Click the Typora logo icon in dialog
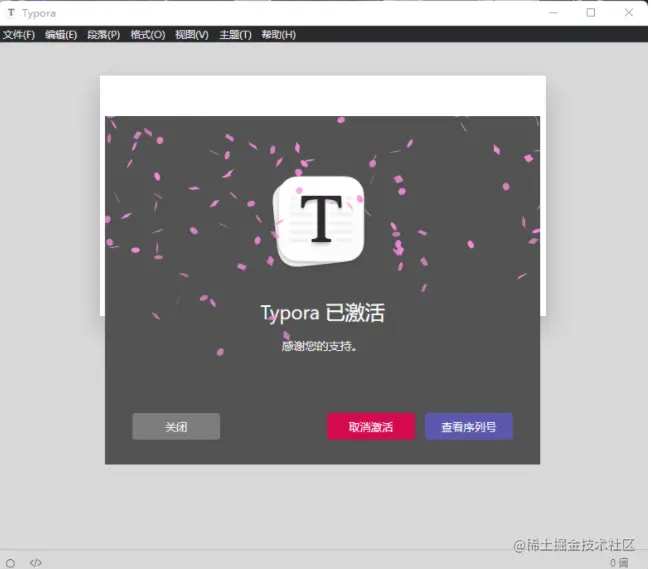 [x=319, y=221]
